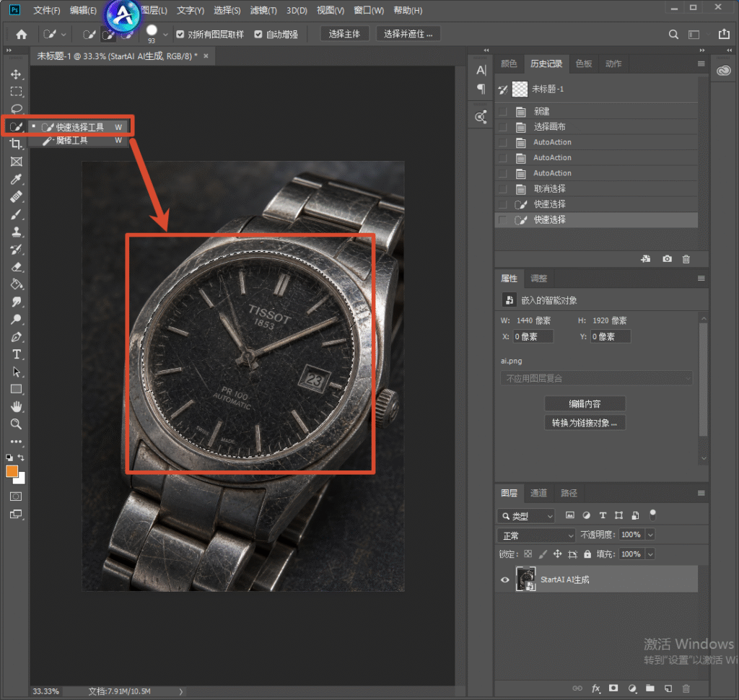Open the search magnifier icon
The height and width of the screenshot is (700, 739).
click(673, 34)
